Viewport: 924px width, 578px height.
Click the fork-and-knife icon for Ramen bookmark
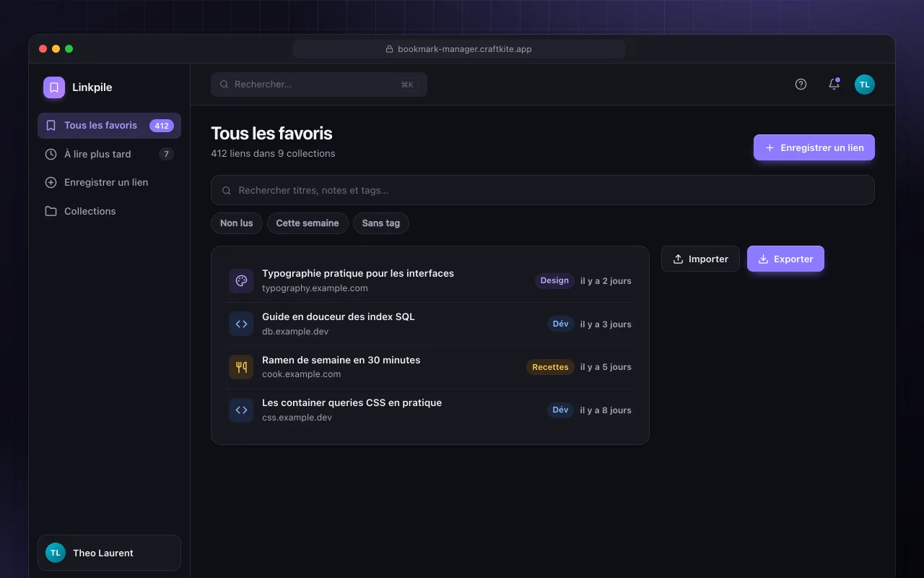[x=241, y=367]
